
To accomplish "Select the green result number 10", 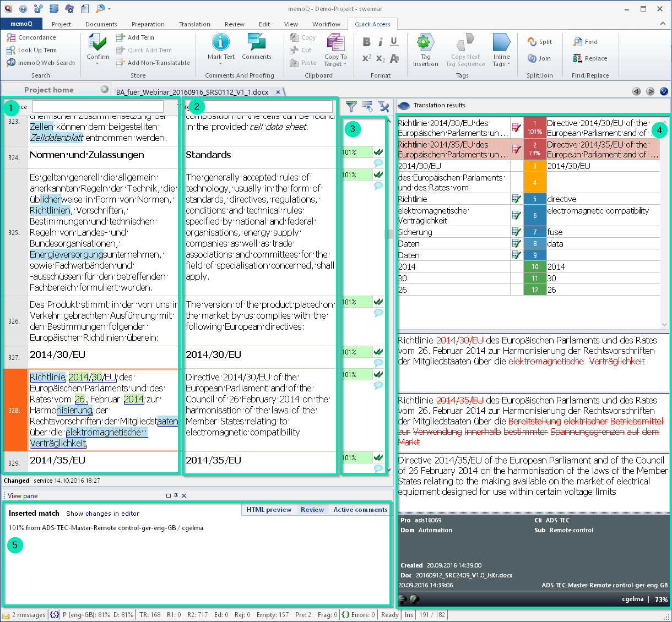I will point(534,267).
